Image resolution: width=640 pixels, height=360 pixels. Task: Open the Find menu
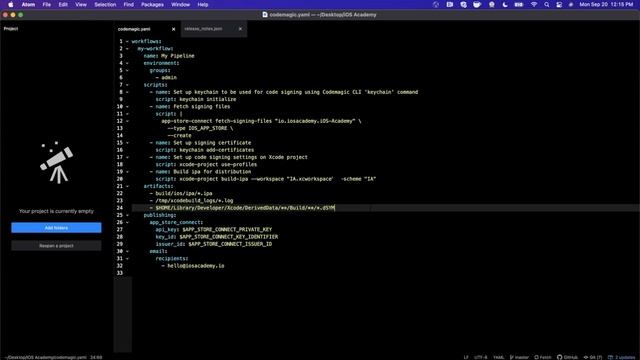tap(129, 4)
